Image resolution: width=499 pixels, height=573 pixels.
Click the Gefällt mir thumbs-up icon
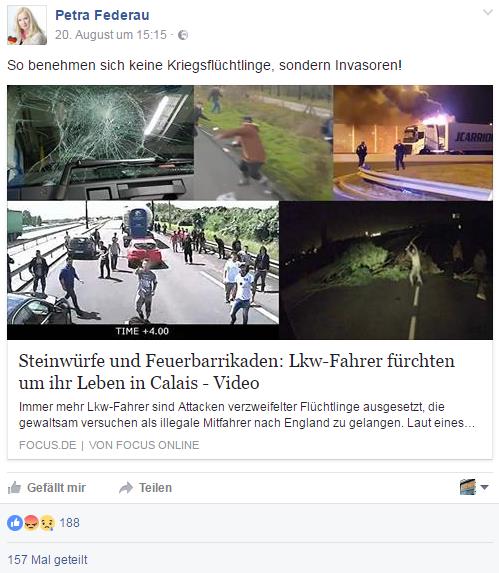pos(15,487)
